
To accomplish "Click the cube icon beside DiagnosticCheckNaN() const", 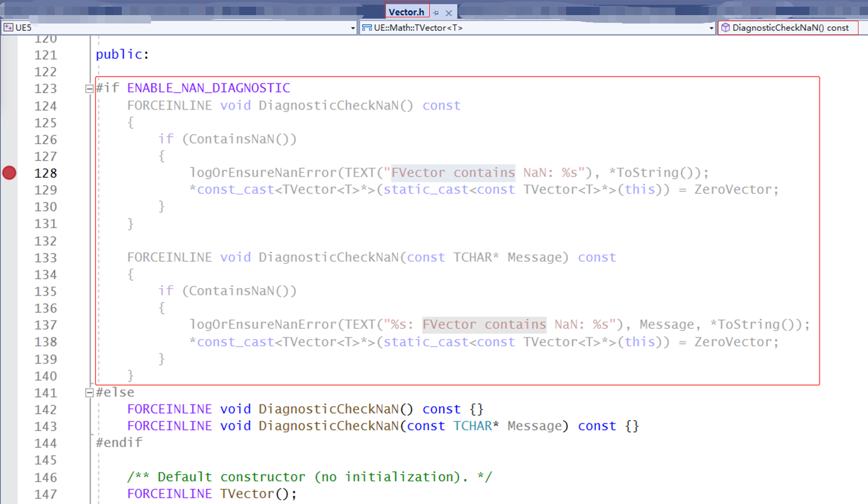I will [725, 27].
